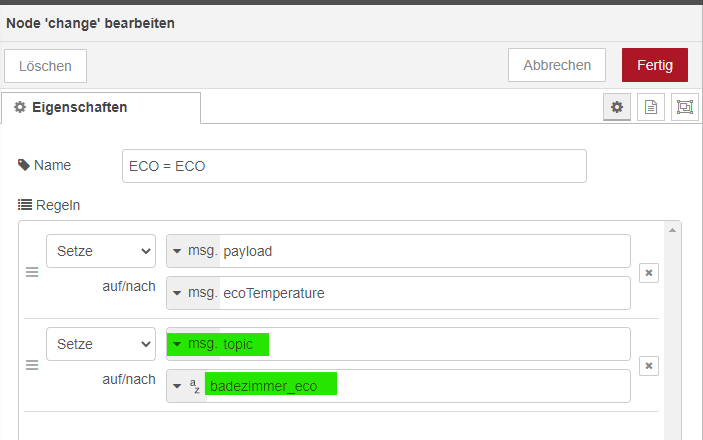
Task: Open second rule's Setze action dropdown
Action: pyautogui.click(x=101, y=344)
